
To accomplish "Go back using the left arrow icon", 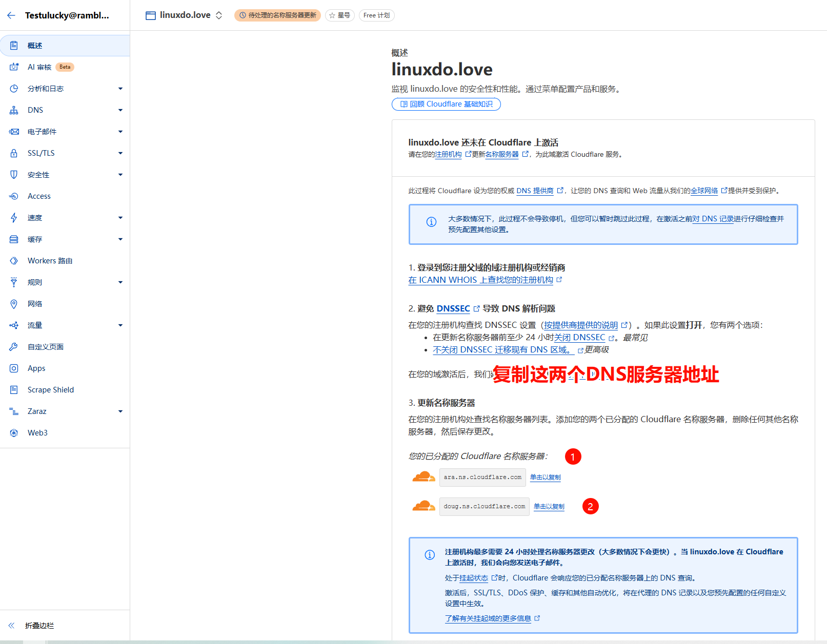I will [11, 15].
